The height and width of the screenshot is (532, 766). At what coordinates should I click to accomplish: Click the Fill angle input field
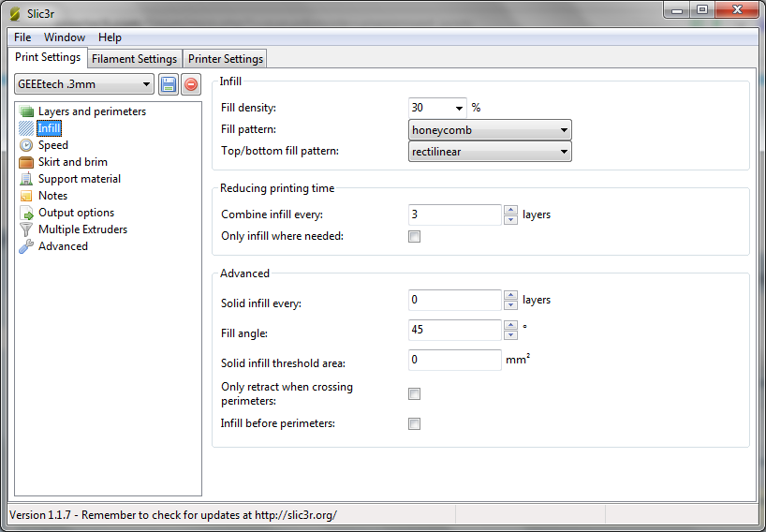[x=455, y=331]
